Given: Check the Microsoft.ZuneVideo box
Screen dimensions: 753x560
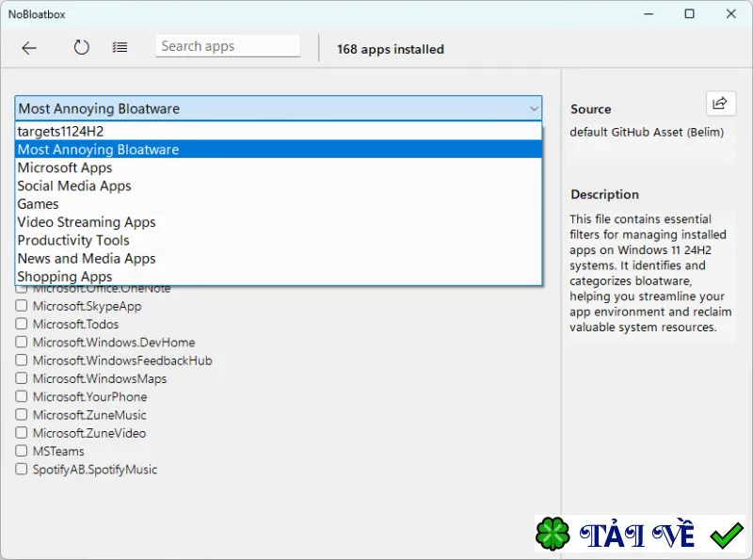Looking at the screenshot, I should pyautogui.click(x=21, y=433).
